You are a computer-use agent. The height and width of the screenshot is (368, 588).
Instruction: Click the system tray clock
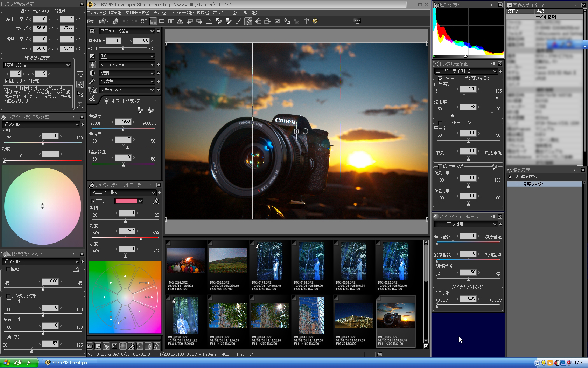[579, 363]
